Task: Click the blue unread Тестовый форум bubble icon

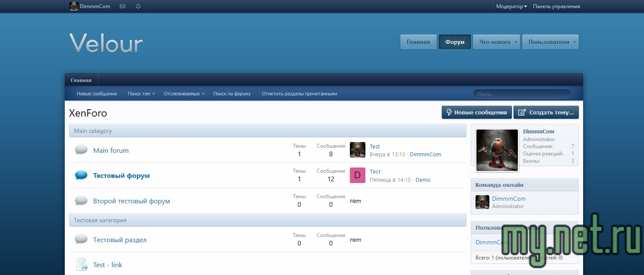Action: [x=81, y=175]
